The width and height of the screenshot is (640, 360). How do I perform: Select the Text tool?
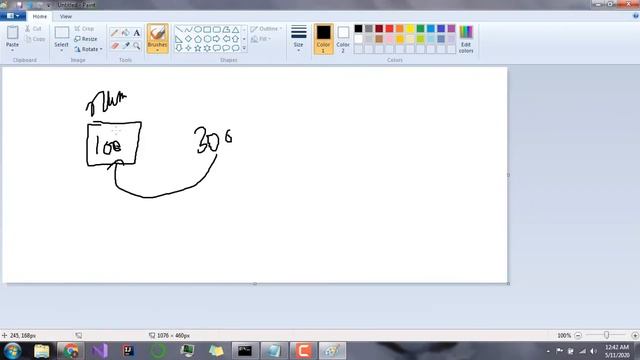(x=137, y=33)
